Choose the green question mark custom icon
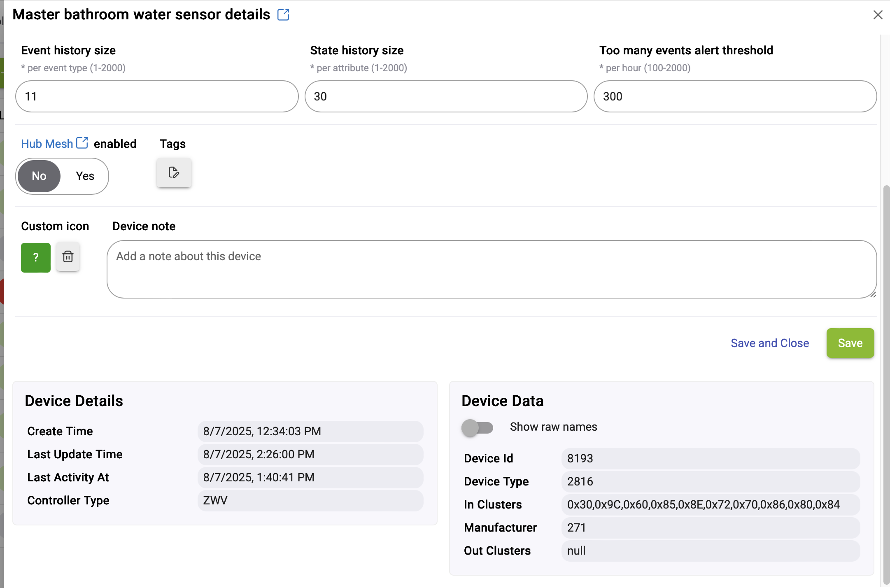 click(36, 257)
